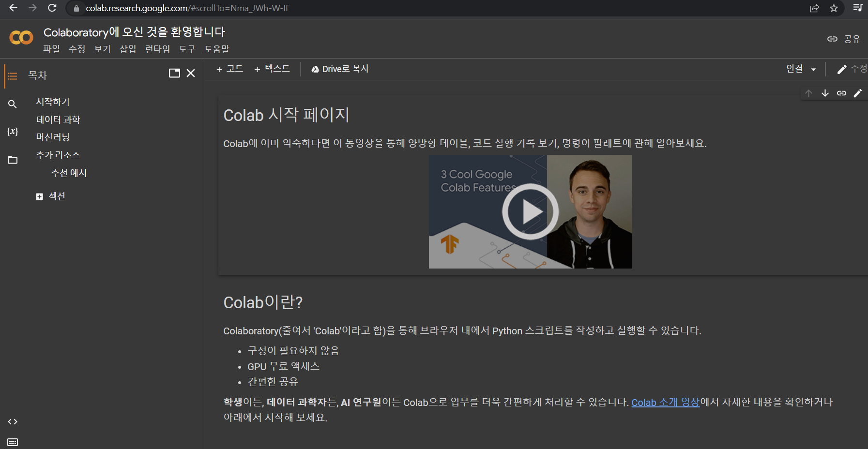Open the 삽입 menu
The image size is (868, 449).
(128, 49)
